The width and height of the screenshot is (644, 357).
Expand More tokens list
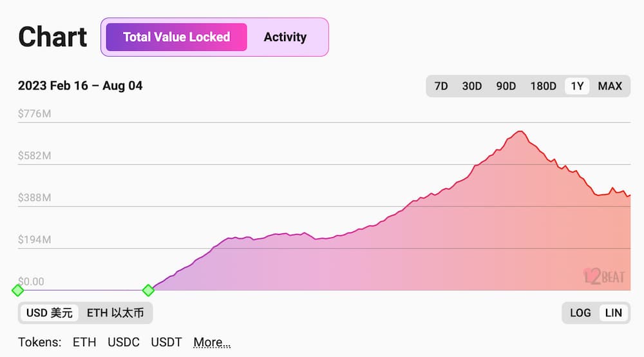point(212,342)
